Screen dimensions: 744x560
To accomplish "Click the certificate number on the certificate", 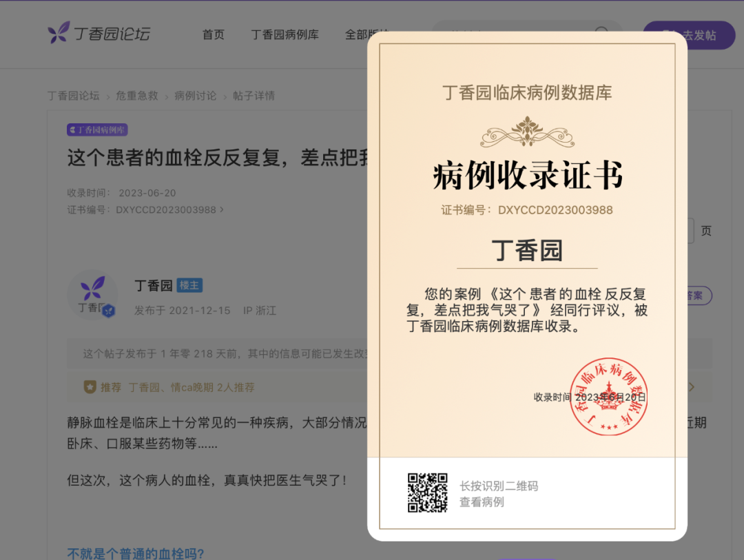I will tap(527, 210).
